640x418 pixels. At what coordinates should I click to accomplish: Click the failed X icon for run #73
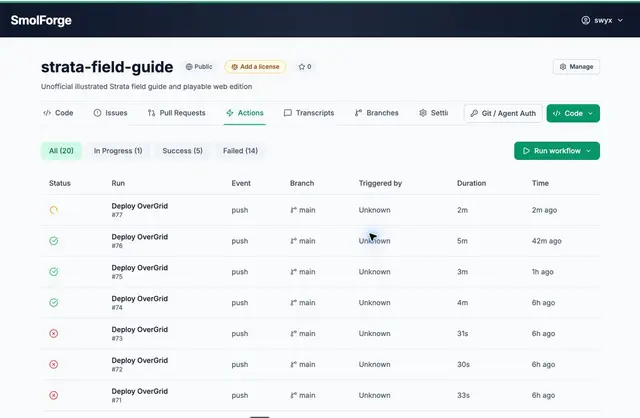tap(53, 334)
